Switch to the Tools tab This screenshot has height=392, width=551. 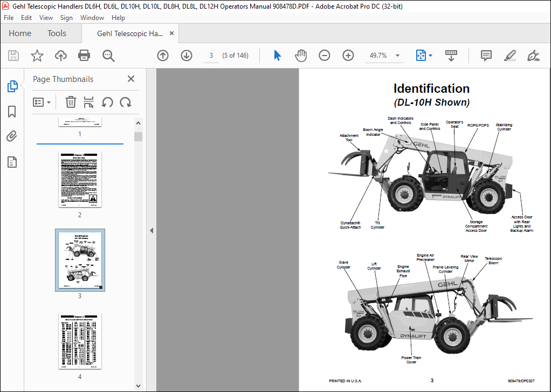(57, 33)
